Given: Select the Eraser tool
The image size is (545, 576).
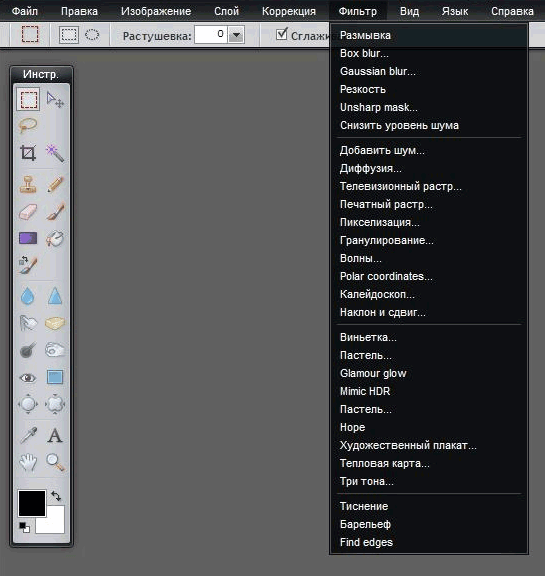Looking at the screenshot, I should [x=28, y=212].
